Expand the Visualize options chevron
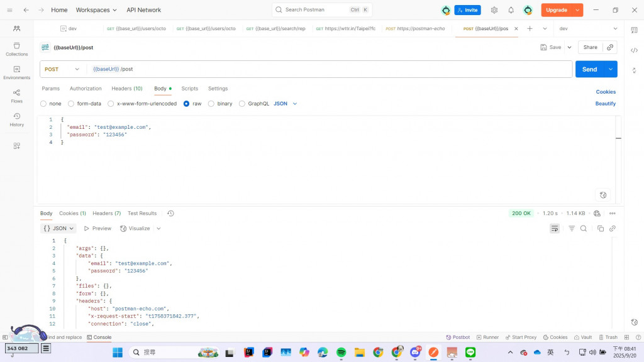Image resolution: width=644 pixels, height=362 pixels. pyautogui.click(x=158, y=228)
